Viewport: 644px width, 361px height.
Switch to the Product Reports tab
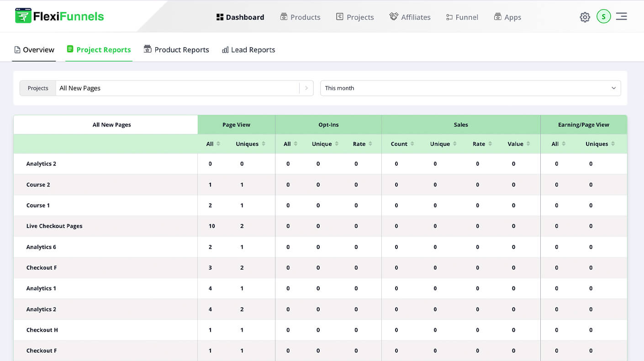[x=176, y=50]
